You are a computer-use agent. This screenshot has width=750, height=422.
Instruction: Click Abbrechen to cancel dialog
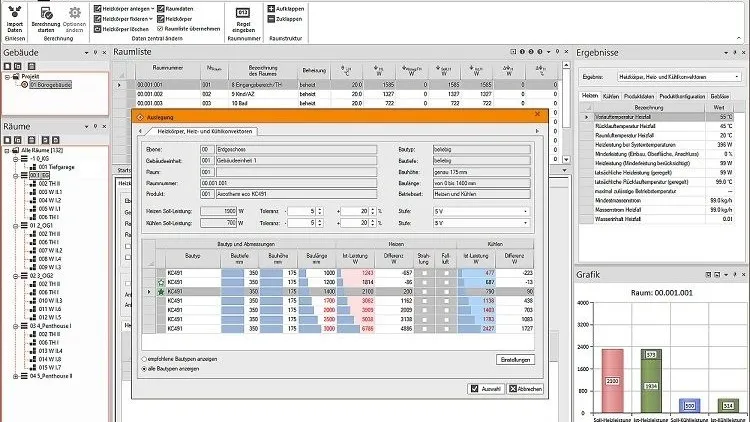point(525,389)
